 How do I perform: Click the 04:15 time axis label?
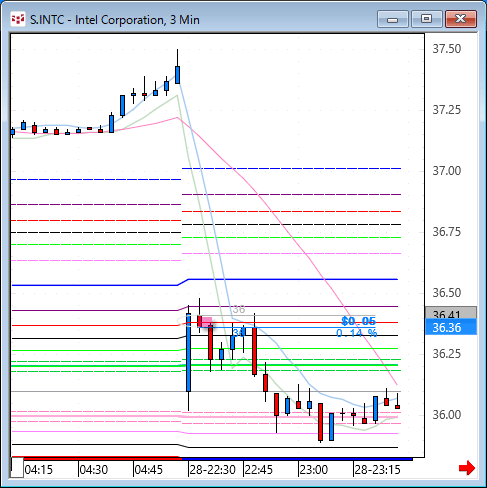click(x=39, y=470)
